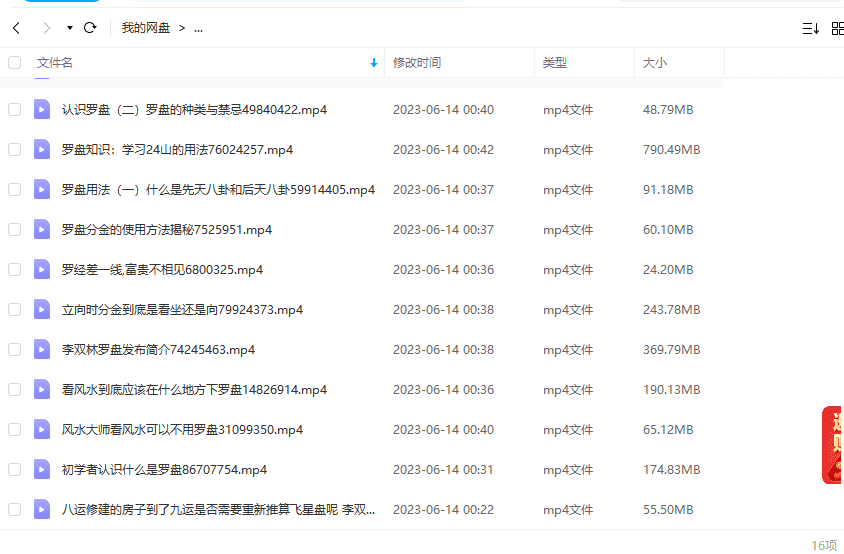Select checkbox for 罗经差一线,富贵不相见 file
This screenshot has height=554, width=844.
[x=14, y=269]
